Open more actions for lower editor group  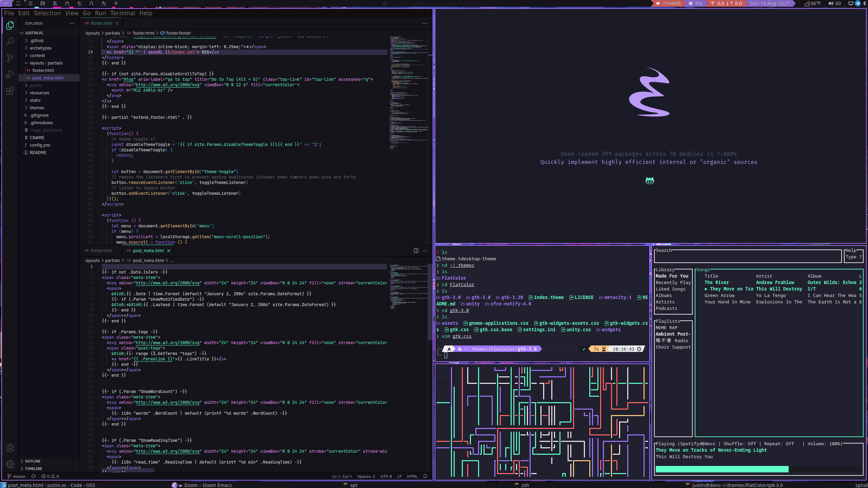425,251
